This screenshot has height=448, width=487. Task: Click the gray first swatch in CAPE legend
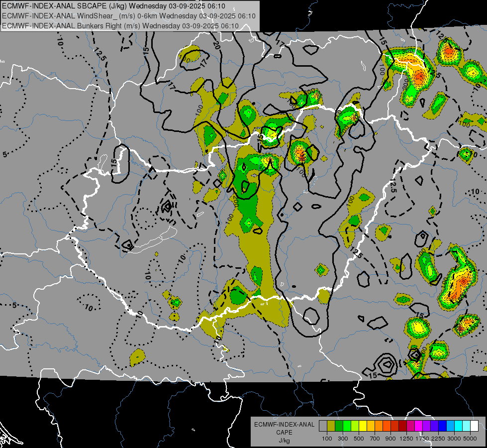click(x=323, y=426)
